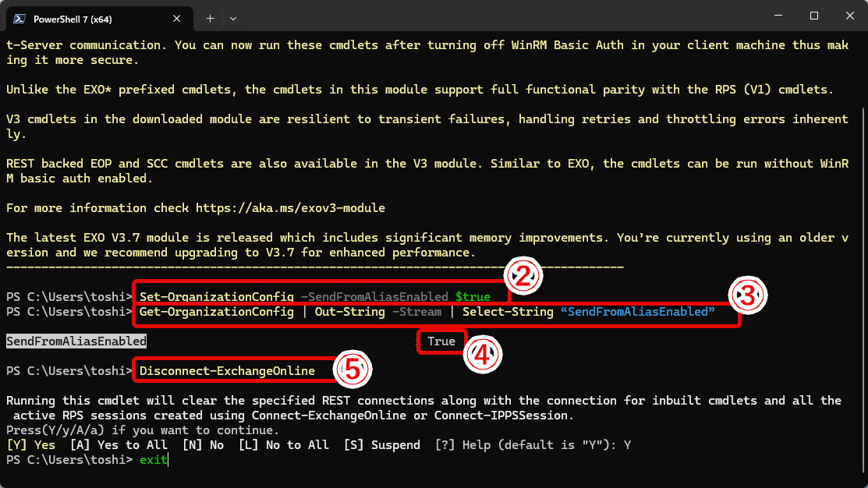Click the "For more information check" text
The height and width of the screenshot is (488, 868).
coord(97,208)
